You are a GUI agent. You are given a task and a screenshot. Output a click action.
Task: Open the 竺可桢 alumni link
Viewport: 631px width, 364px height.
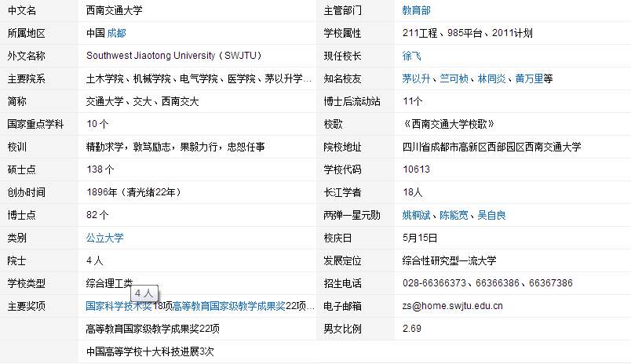tap(454, 78)
